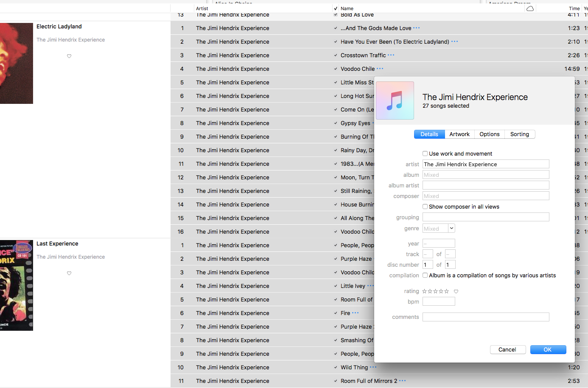Click the grouping field

click(486, 217)
